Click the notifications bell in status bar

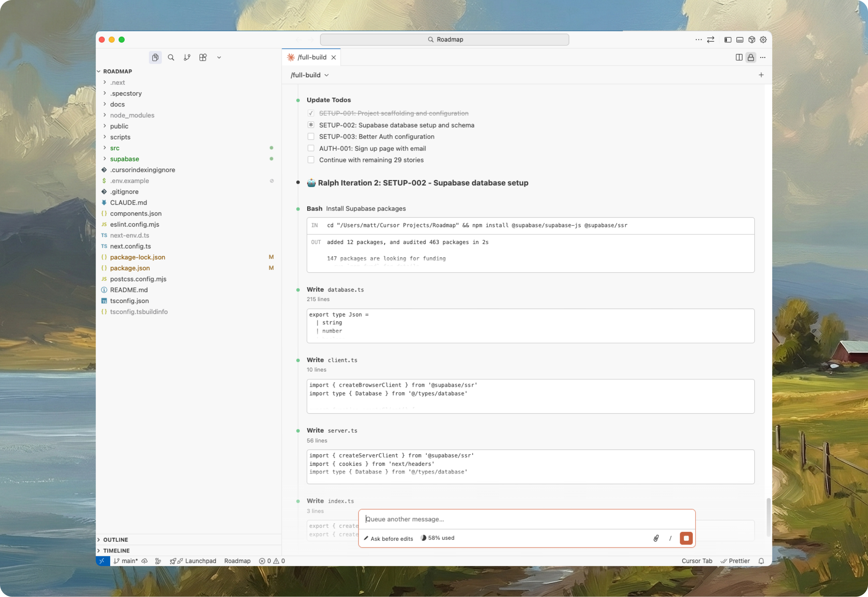(x=761, y=561)
